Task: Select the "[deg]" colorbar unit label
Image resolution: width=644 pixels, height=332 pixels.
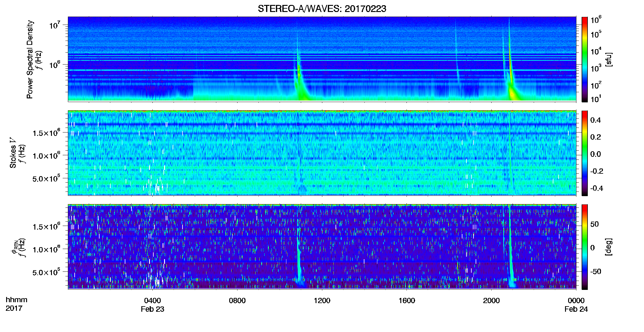Action: [x=608, y=247]
